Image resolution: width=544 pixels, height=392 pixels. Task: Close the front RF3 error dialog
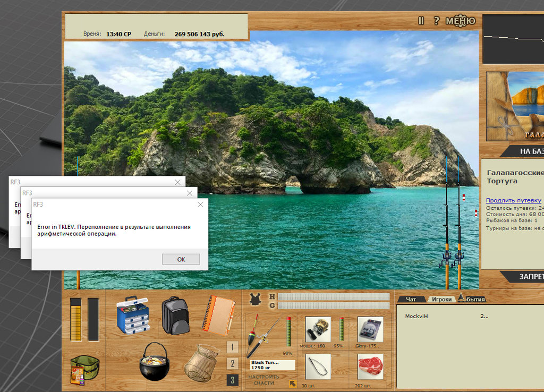[x=200, y=204]
